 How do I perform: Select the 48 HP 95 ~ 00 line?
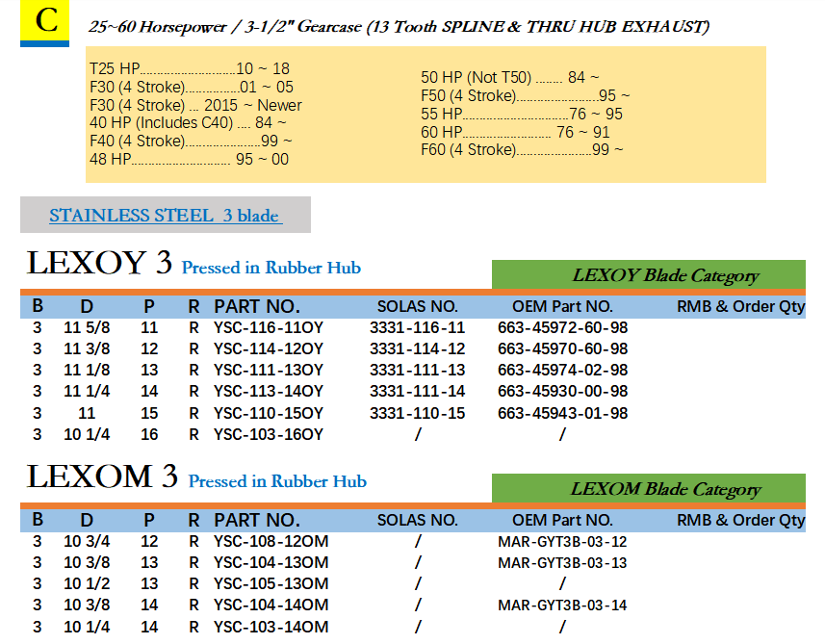pyautogui.click(x=189, y=159)
